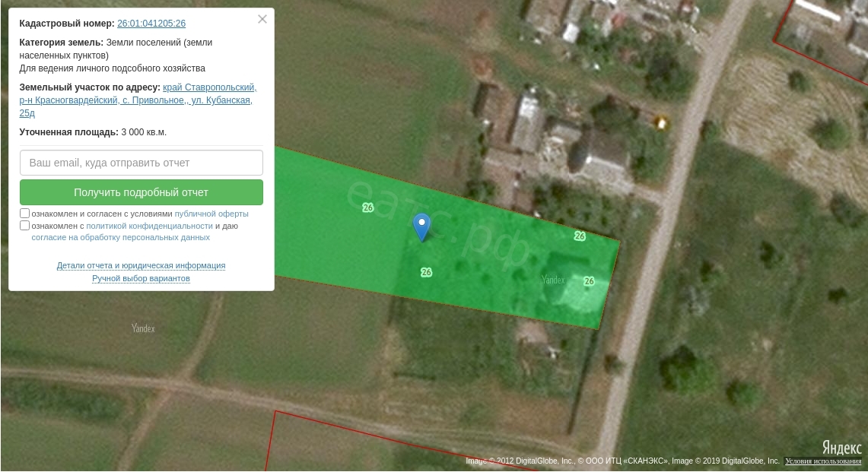
Task: Expand "Ручной выбор вариантов" options
Action: click(141, 278)
